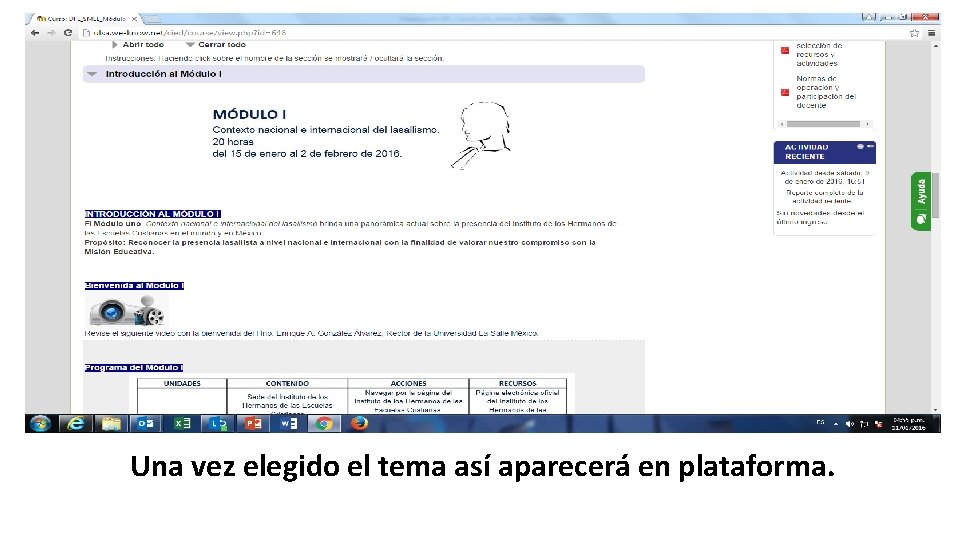Open Normas de operación y participación link
Image resolution: width=960 pixels, height=540 pixels.
(x=825, y=92)
